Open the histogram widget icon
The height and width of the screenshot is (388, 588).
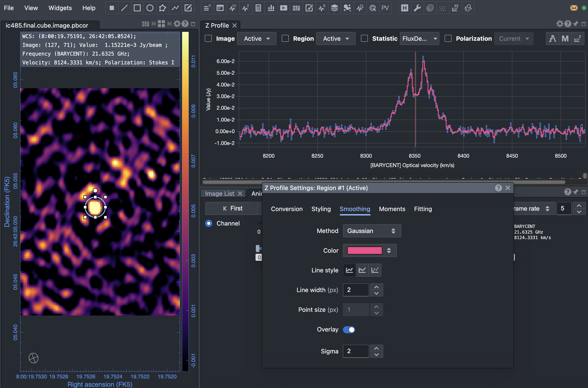pos(271,8)
